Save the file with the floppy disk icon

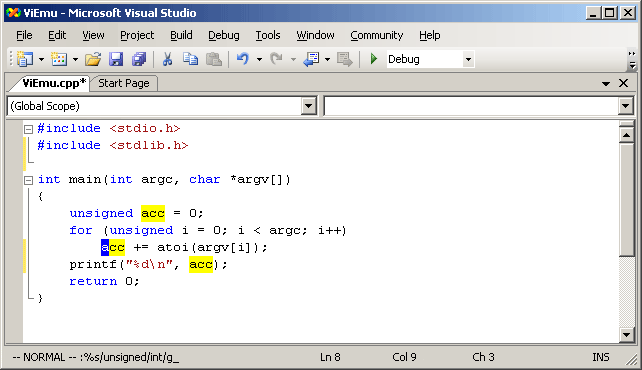coord(116,59)
